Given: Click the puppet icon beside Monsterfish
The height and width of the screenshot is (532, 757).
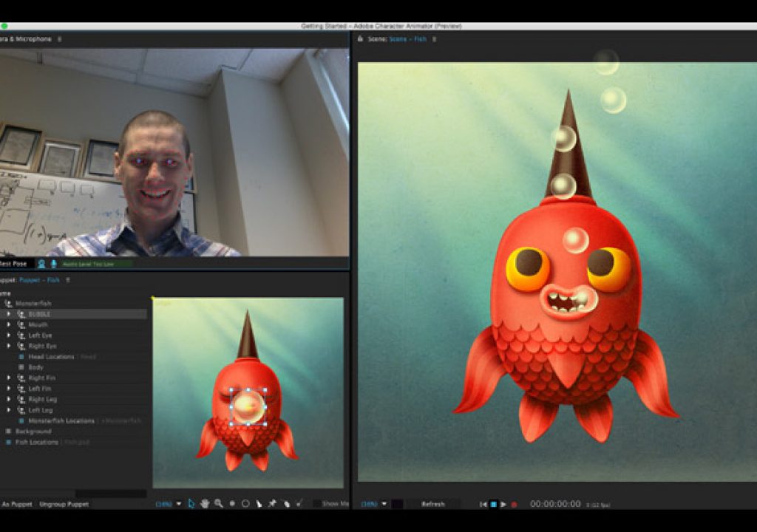Looking at the screenshot, I should tap(8, 303).
